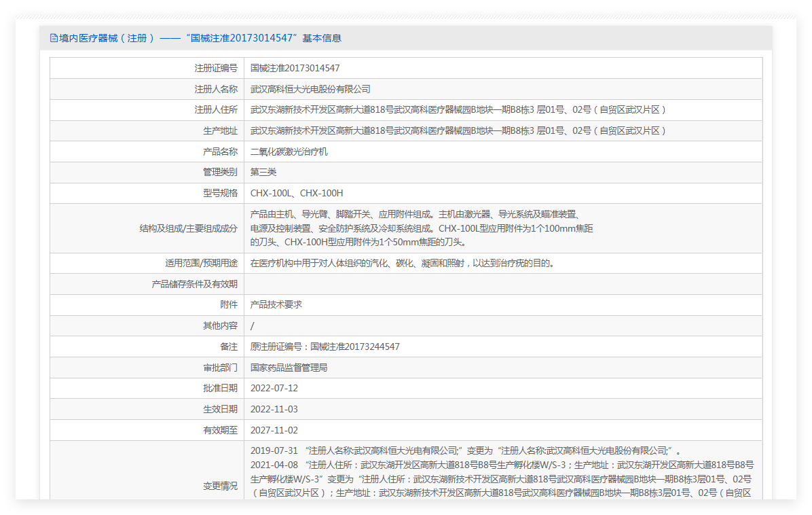
Task: Click the 生产地址 label
Action: click(x=220, y=130)
